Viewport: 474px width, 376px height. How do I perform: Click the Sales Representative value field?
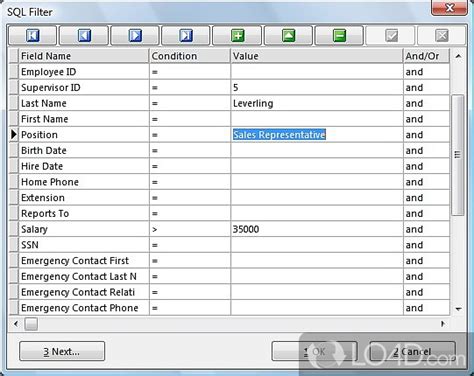point(317,134)
